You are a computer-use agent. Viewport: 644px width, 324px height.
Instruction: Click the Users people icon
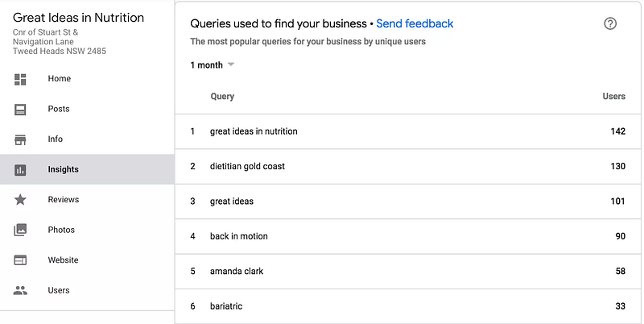click(20, 290)
